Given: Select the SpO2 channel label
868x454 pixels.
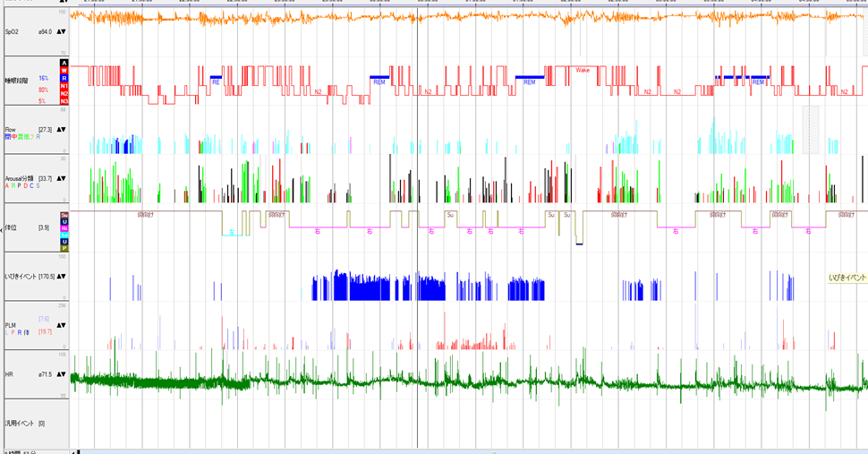Looking at the screenshot, I should (x=13, y=31).
